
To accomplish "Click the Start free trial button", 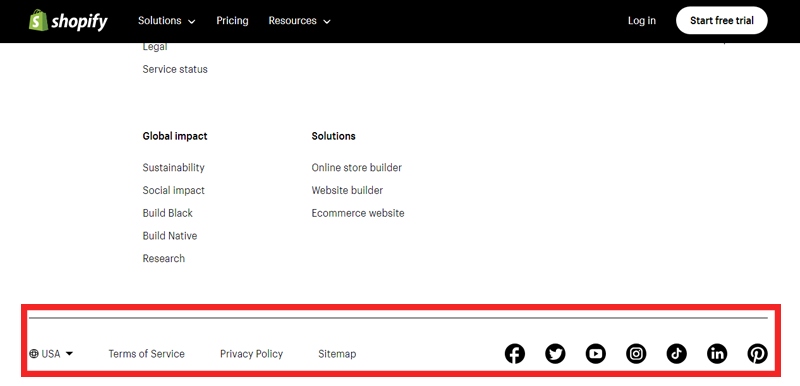I will (721, 20).
